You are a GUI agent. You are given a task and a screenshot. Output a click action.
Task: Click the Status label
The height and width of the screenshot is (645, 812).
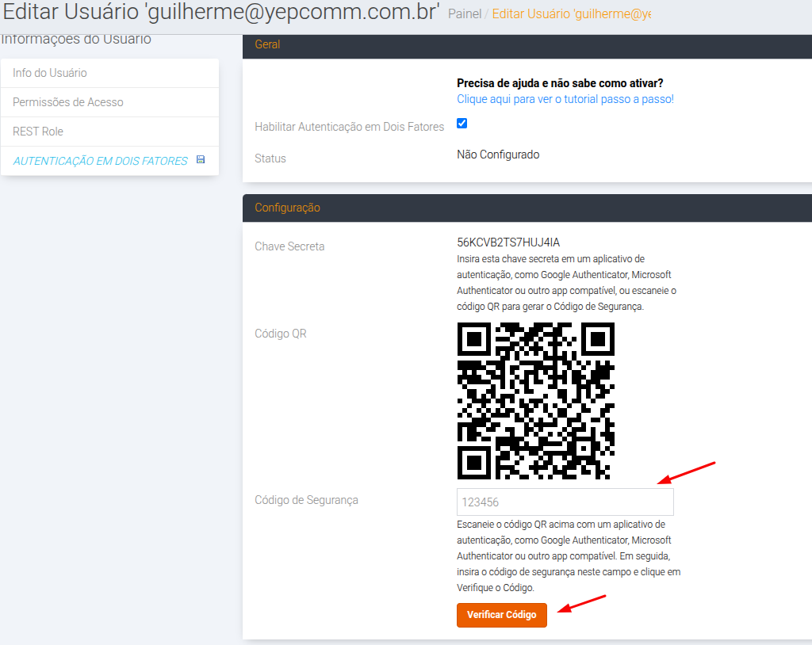pos(270,158)
